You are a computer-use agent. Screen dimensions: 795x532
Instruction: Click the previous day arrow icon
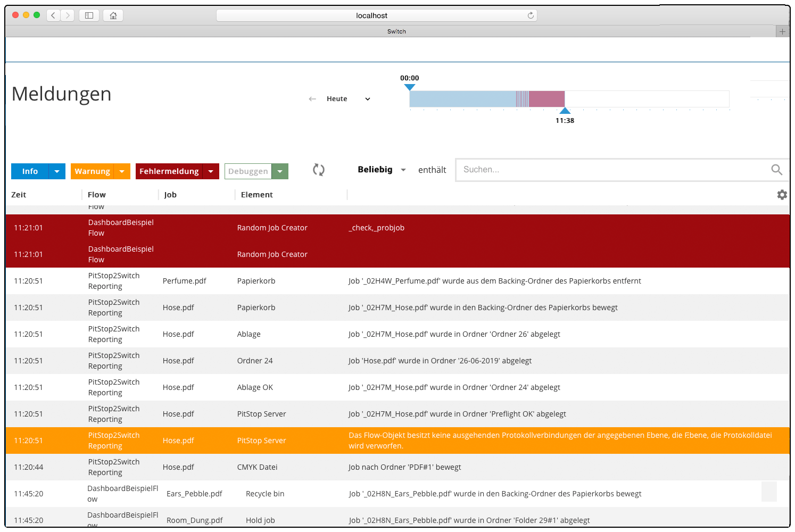tap(312, 99)
